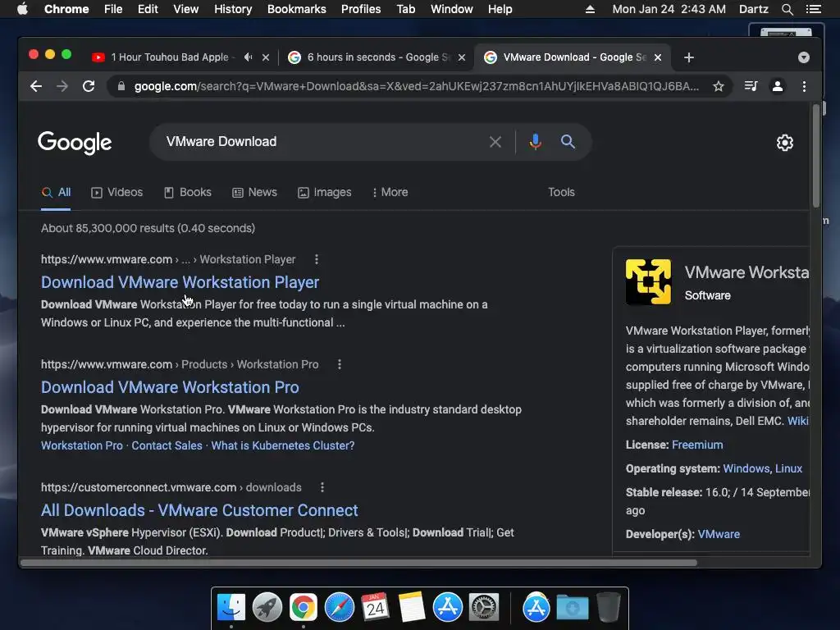View site lock icon information
The image size is (840, 630).
point(121,86)
